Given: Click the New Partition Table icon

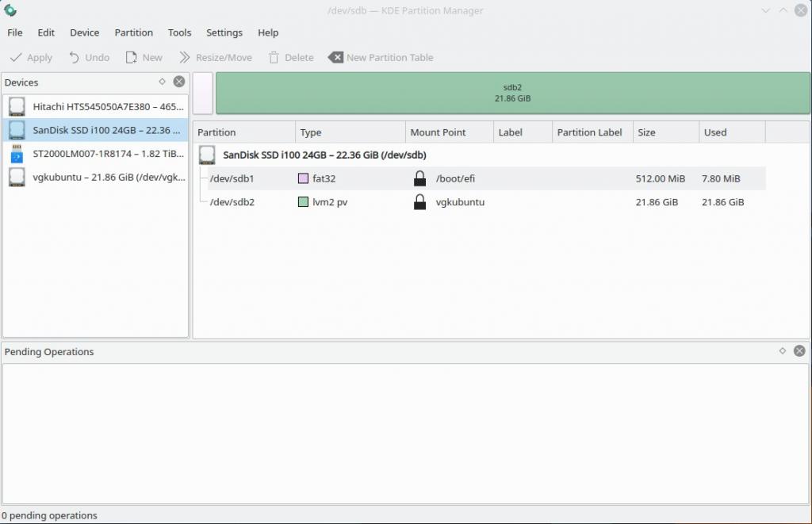Looking at the screenshot, I should pos(335,57).
